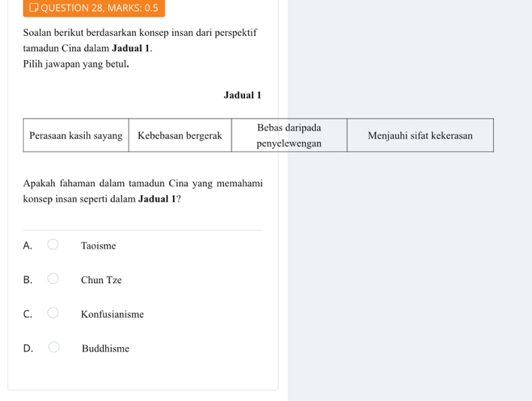Click the Bebas daripada penyelewengan table cell
The height and width of the screenshot is (401, 532).
289,135
